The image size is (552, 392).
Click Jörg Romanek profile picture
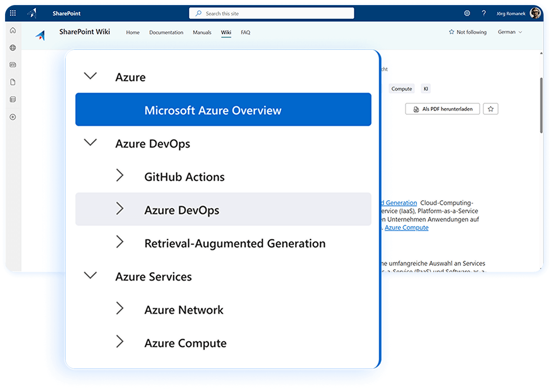point(535,13)
